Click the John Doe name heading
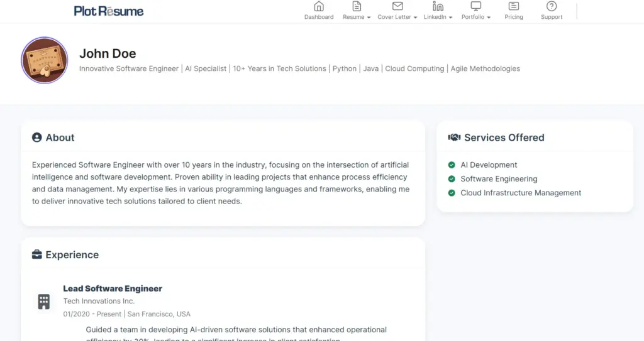644x341 pixels. (108, 53)
